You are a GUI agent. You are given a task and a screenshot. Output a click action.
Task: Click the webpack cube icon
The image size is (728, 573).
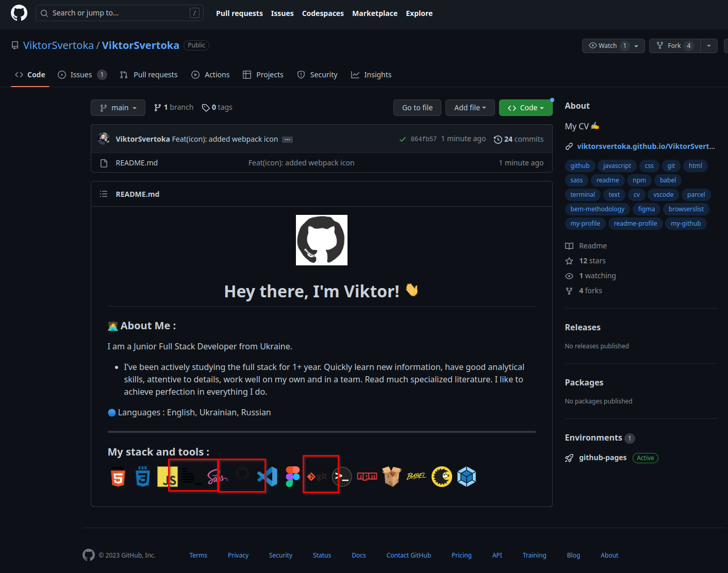[x=467, y=477]
